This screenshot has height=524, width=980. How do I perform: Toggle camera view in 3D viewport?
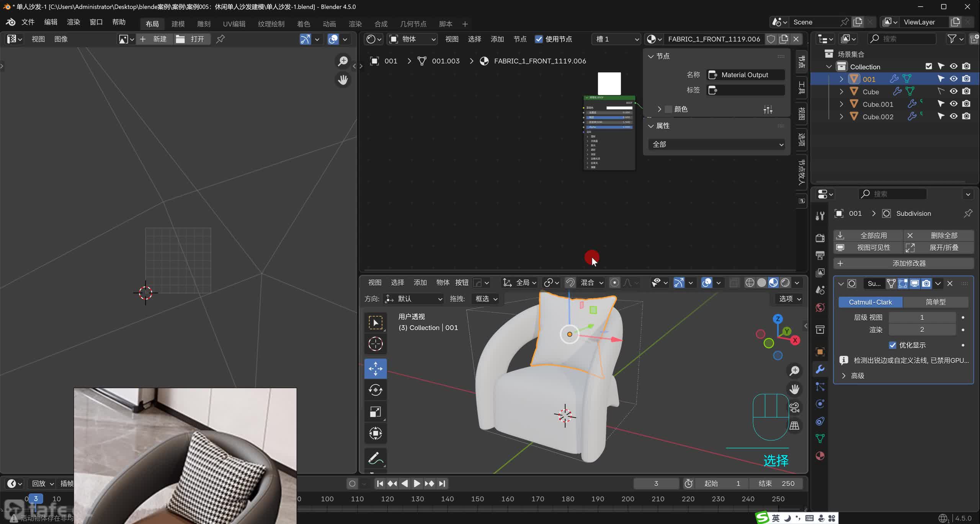coord(794,408)
